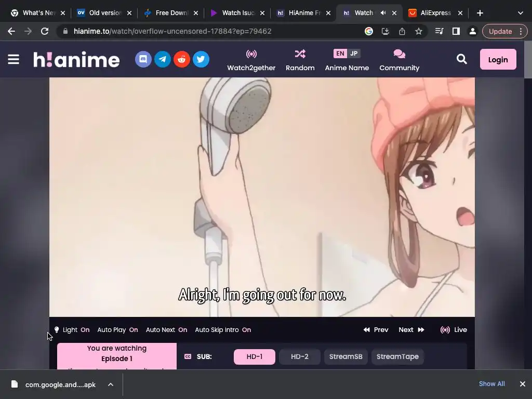This screenshot has height=399, width=532.
Task: Open the Twitter social icon
Action: pyautogui.click(x=201, y=59)
